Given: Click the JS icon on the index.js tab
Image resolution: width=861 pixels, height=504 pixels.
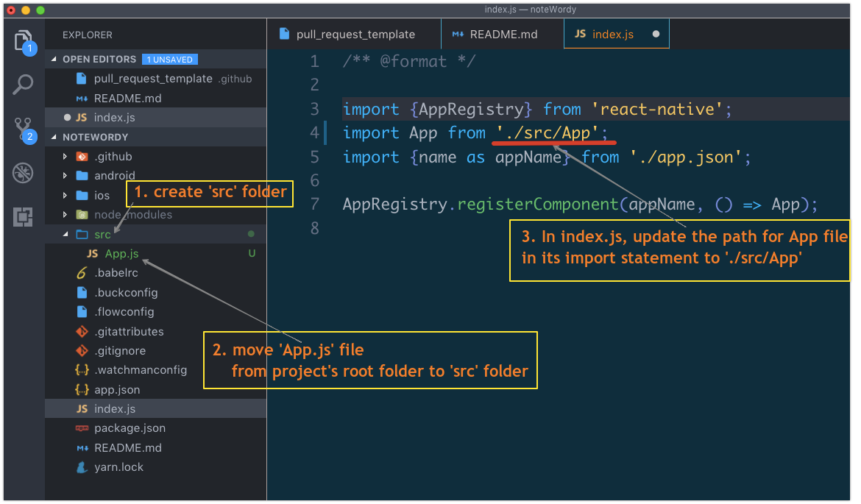Looking at the screenshot, I should click(580, 33).
